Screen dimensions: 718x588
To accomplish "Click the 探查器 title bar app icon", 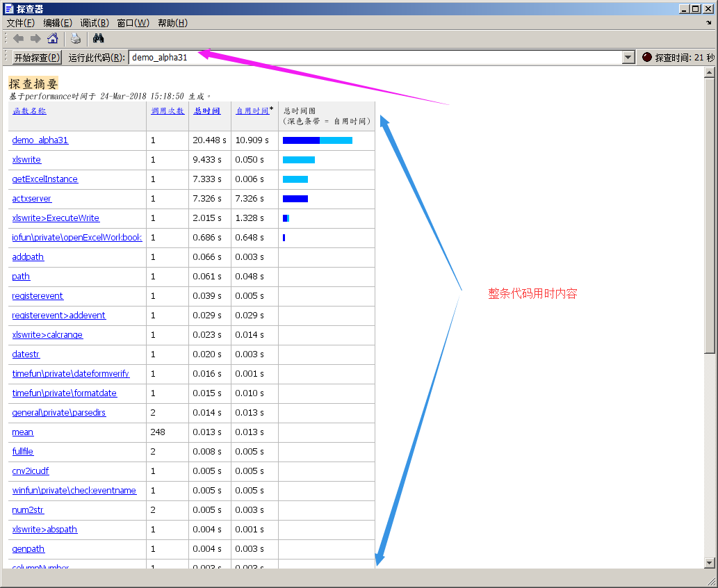I will (9, 8).
